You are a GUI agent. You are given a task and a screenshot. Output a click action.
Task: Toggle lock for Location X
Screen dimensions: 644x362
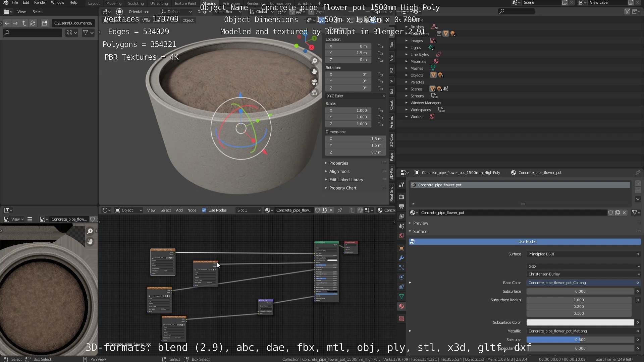380,46
